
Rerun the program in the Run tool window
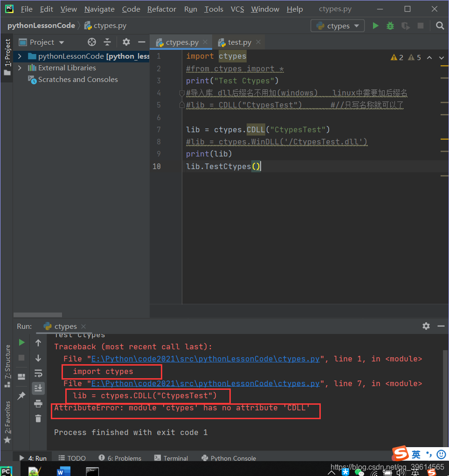[21, 342]
